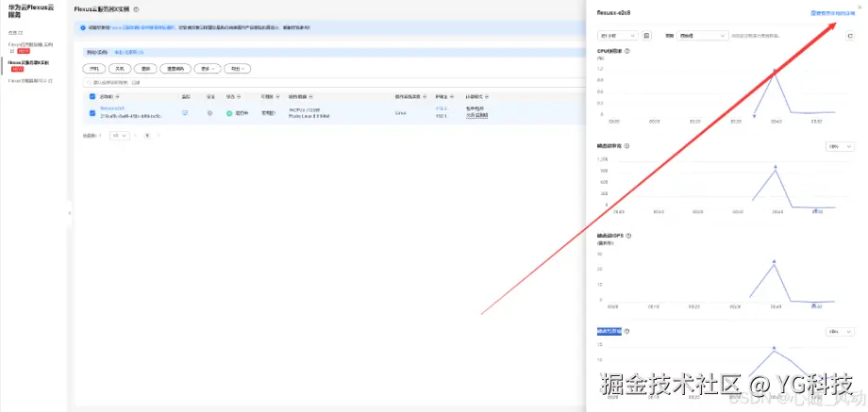The height and width of the screenshot is (412, 868).
Task: Click into the instance search filter field
Action: [332, 82]
